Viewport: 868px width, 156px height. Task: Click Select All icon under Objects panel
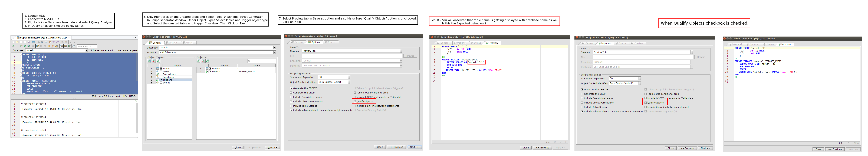[x=198, y=61]
